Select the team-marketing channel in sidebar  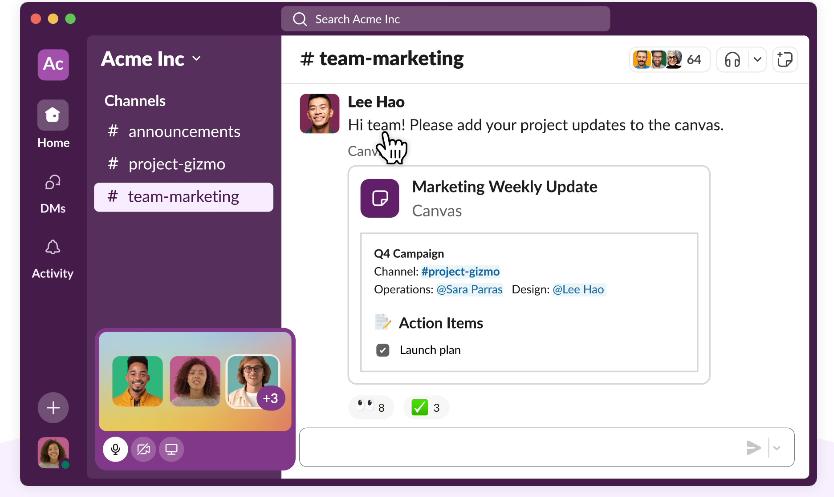tap(184, 197)
